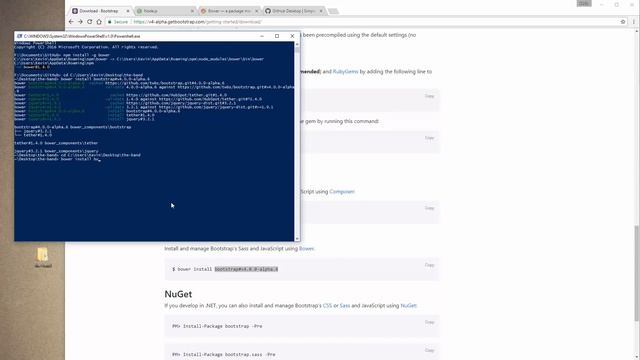Go back in Chrome browser
Image resolution: width=640 pixels, height=360 pixels.
coord(71,22)
